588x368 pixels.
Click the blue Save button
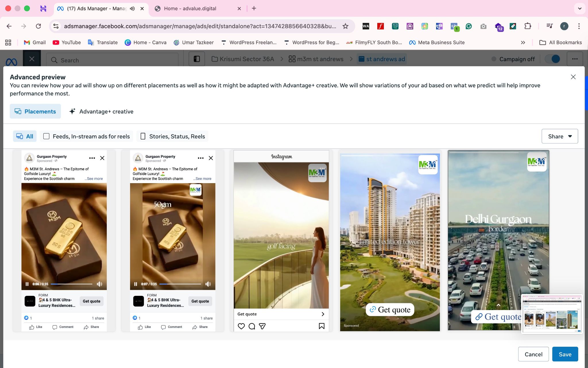pos(565,354)
